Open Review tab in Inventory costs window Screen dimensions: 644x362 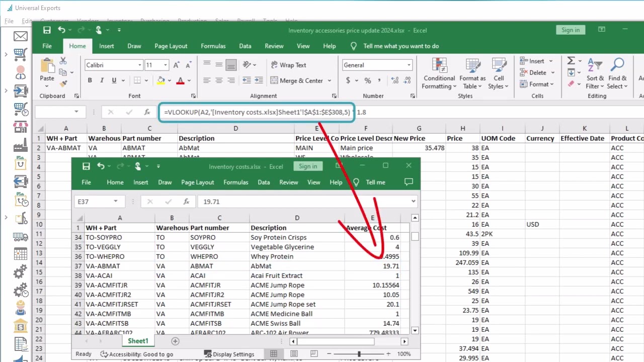(288, 182)
